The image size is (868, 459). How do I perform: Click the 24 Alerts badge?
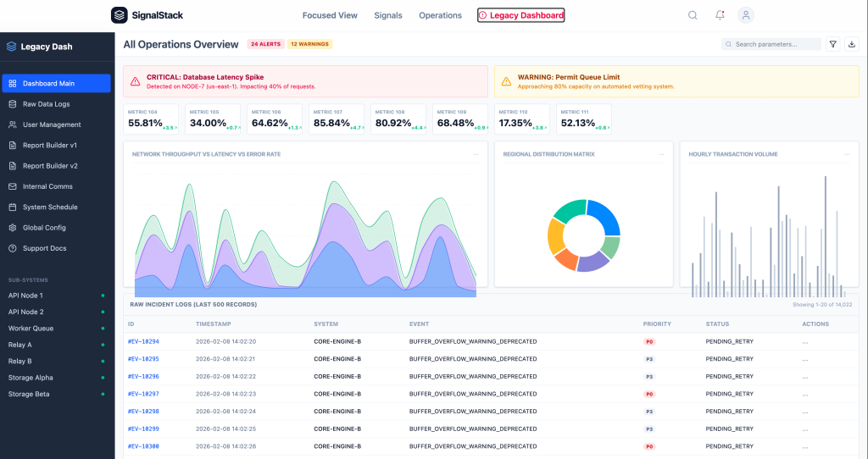point(264,44)
